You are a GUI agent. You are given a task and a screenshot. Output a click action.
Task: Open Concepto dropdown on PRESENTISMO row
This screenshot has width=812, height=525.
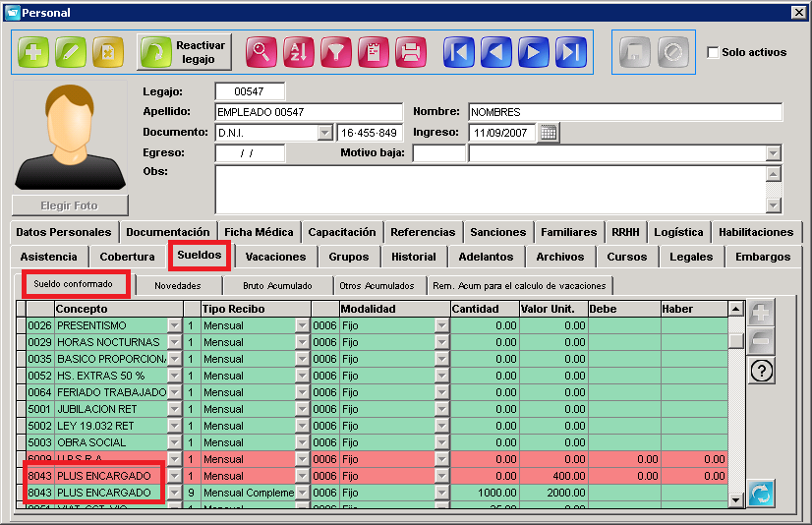[x=175, y=325]
